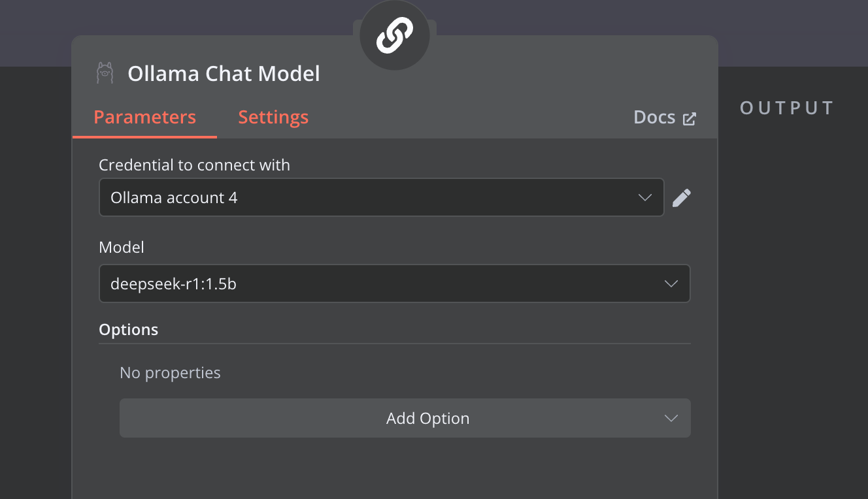
Task: Open the deepseek-r1:1.5b model dropdown
Action: (x=395, y=283)
